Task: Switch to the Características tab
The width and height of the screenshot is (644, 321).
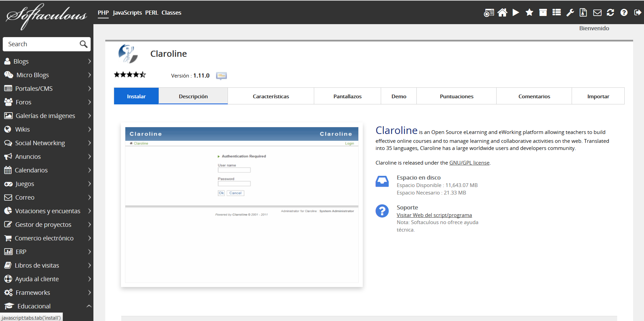Action: (271, 97)
